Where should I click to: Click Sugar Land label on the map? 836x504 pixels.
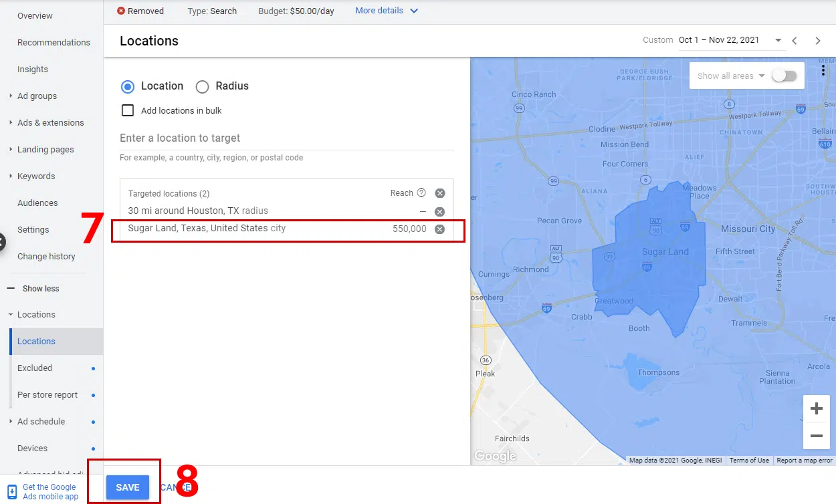[x=665, y=251]
